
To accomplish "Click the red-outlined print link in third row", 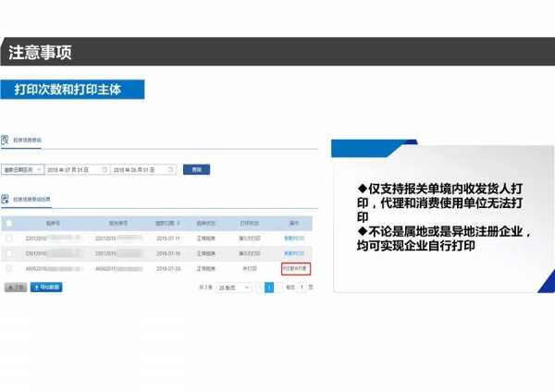I will click(294, 268).
